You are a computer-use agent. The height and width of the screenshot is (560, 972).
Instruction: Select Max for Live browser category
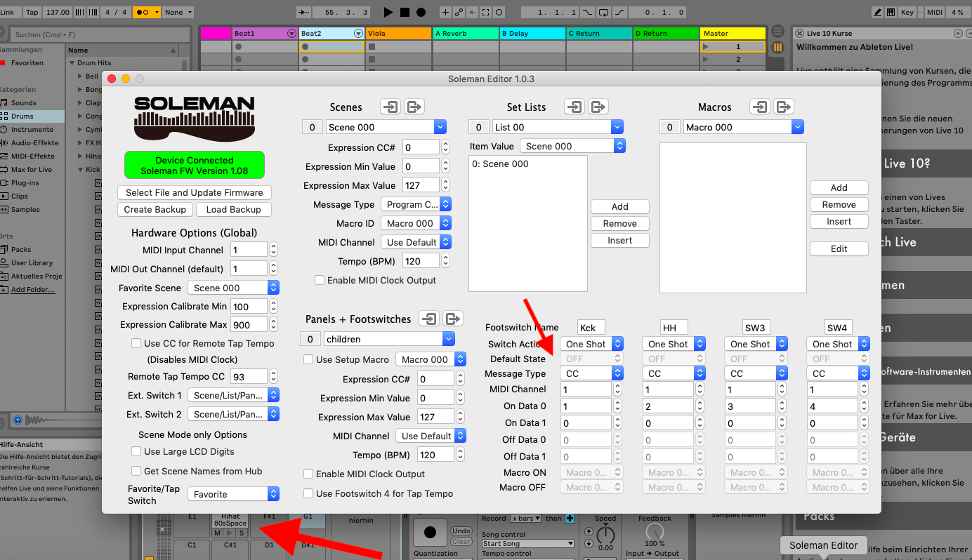click(31, 169)
